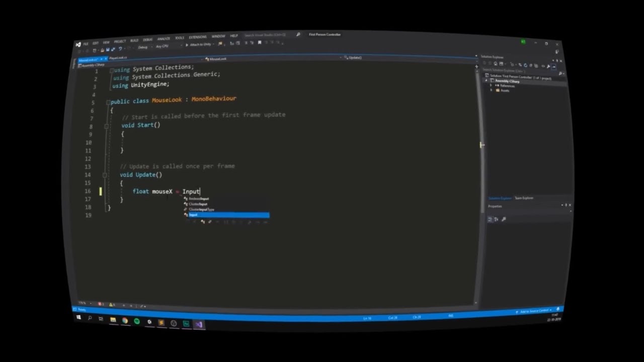Screen dimensions: 644x362
Task: Click the Visual Studio search magnifier icon
Action: (x=298, y=34)
